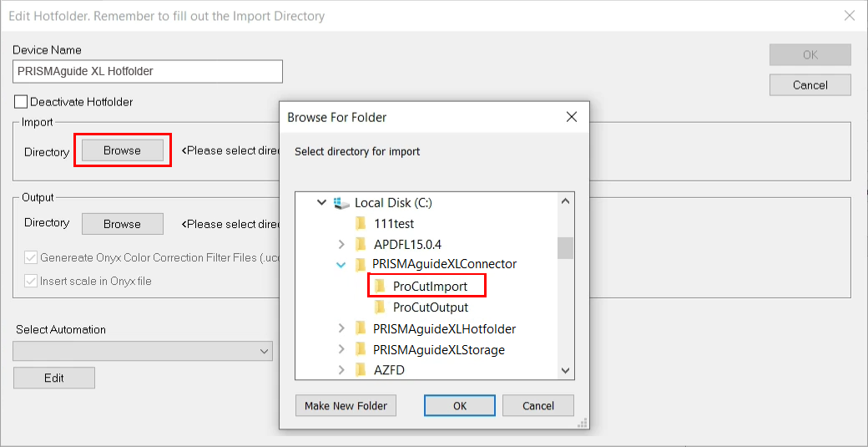Image resolution: width=868 pixels, height=447 pixels.
Task: Click the PRISMAguideXLHotfolder folder icon
Action: (x=361, y=328)
